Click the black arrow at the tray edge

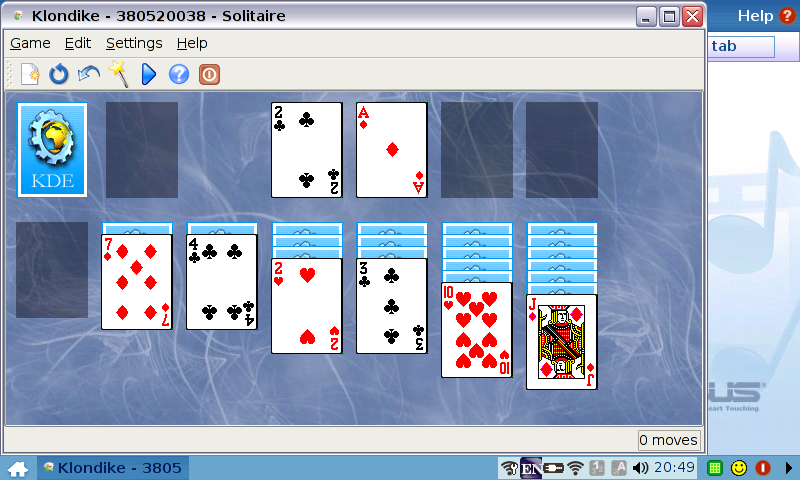pos(788,468)
